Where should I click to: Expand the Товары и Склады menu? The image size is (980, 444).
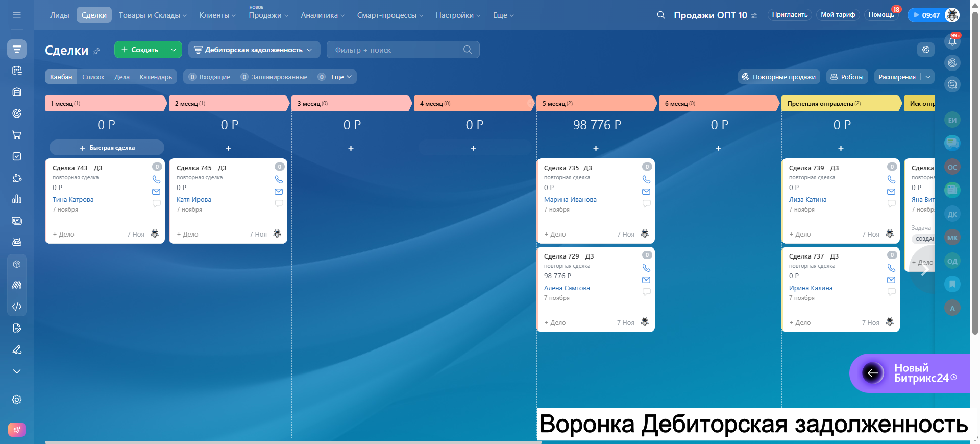pos(153,15)
